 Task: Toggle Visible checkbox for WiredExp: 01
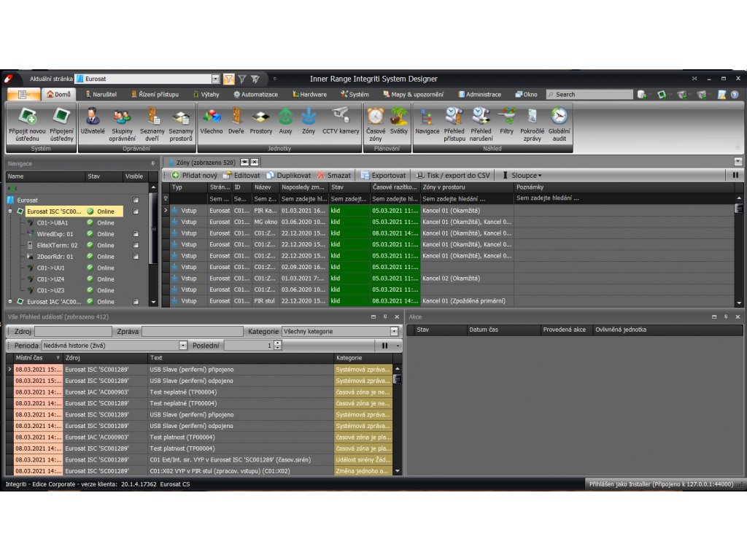pyautogui.click(x=136, y=234)
